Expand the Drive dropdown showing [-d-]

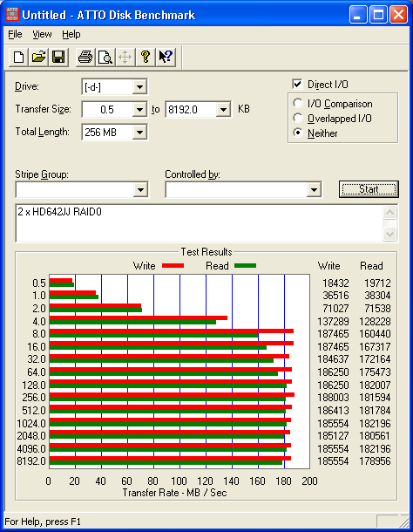(139, 87)
